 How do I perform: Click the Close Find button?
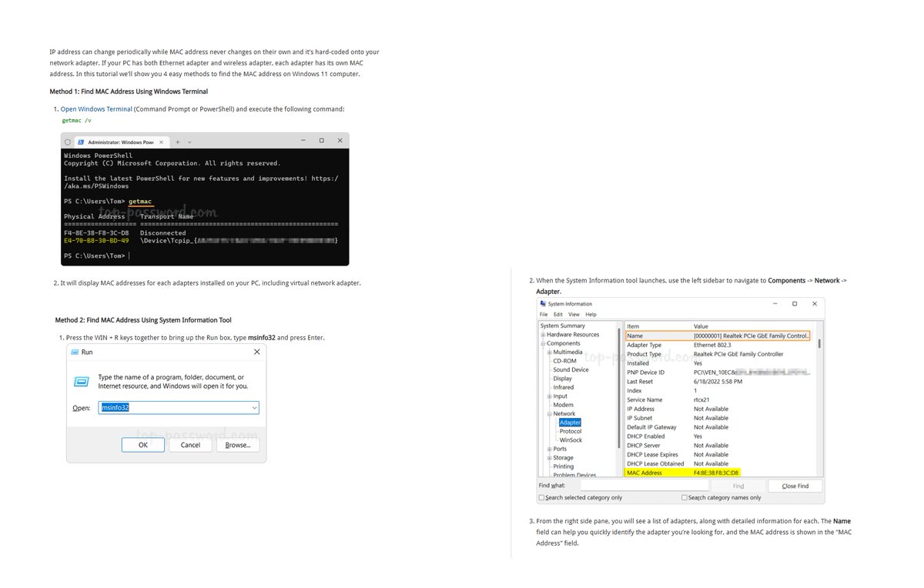[x=795, y=486]
